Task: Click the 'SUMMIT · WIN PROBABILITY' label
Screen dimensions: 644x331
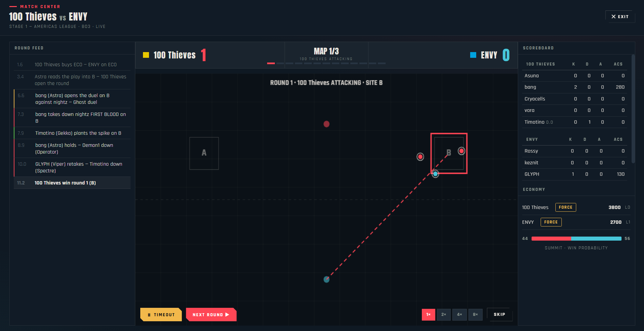Action: click(x=576, y=248)
